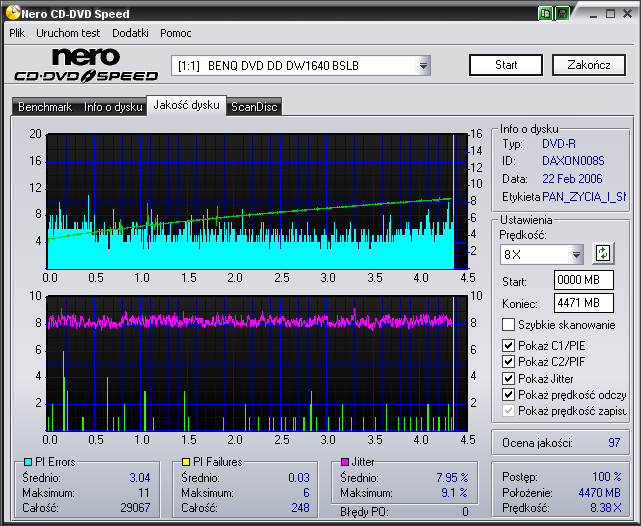Screen dimensions: 641x526
Task: Click the green refresh speed icon button
Action: [603, 253]
